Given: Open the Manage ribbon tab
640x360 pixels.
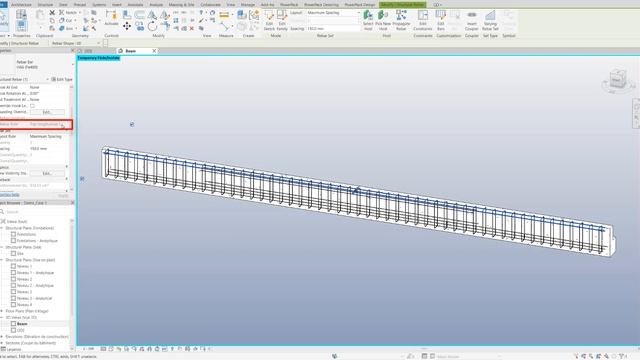Looking at the screenshot, I should click(248, 4).
